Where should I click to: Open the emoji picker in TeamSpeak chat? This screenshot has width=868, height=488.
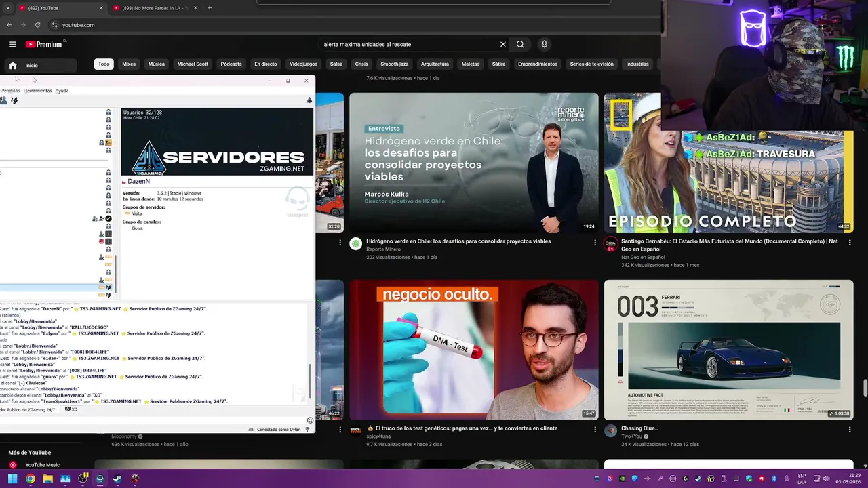pyautogui.click(x=310, y=420)
